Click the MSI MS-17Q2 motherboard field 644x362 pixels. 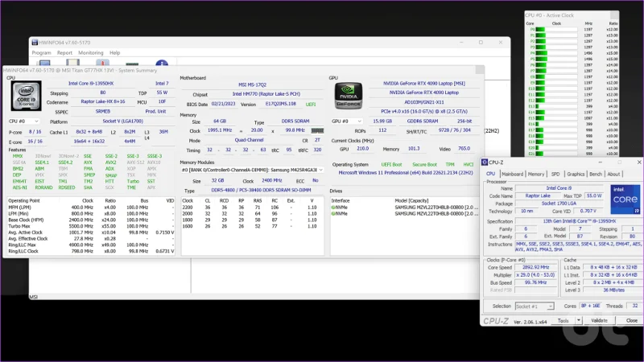point(252,84)
